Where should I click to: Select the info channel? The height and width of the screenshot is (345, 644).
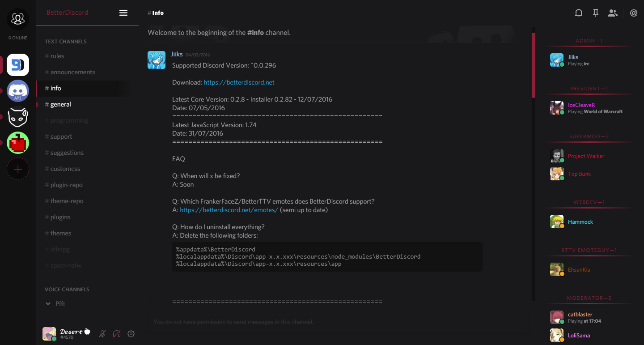87,88
